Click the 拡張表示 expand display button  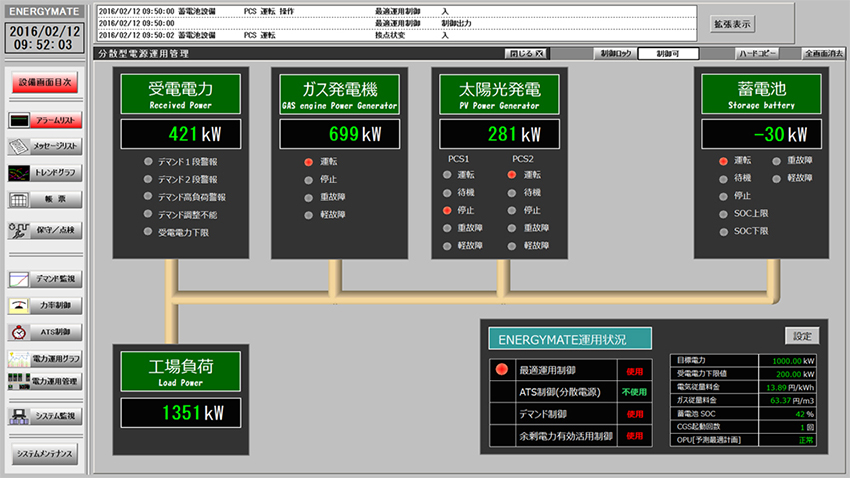[732, 24]
